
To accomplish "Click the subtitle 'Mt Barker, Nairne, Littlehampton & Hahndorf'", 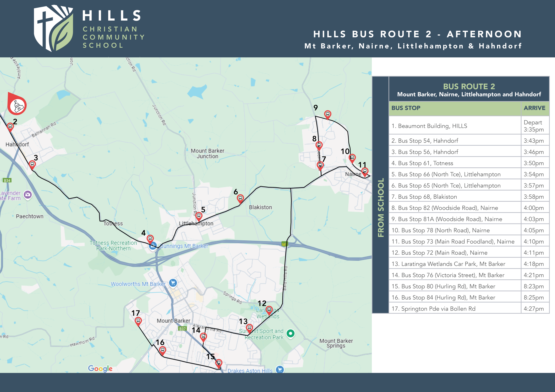I will pos(413,46).
